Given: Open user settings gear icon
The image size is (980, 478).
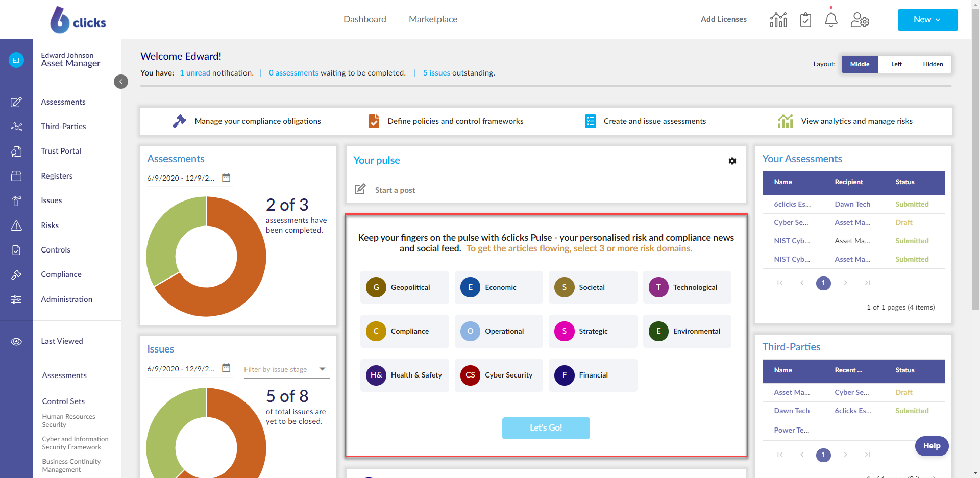Looking at the screenshot, I should [x=860, y=19].
